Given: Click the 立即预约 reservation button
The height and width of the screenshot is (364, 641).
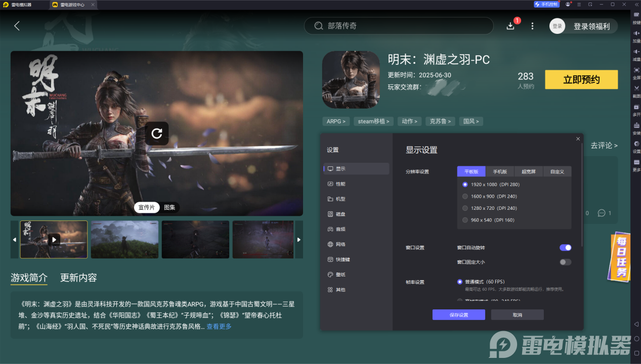Looking at the screenshot, I should [581, 79].
